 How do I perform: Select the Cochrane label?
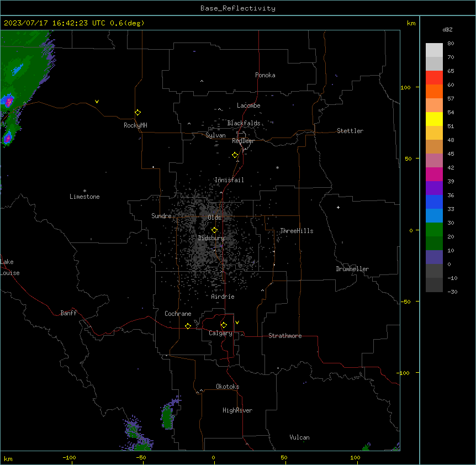[x=178, y=314]
